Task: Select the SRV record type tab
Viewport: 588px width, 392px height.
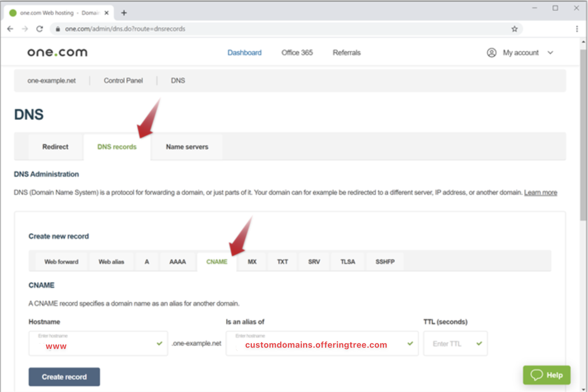Action: pyautogui.click(x=314, y=262)
